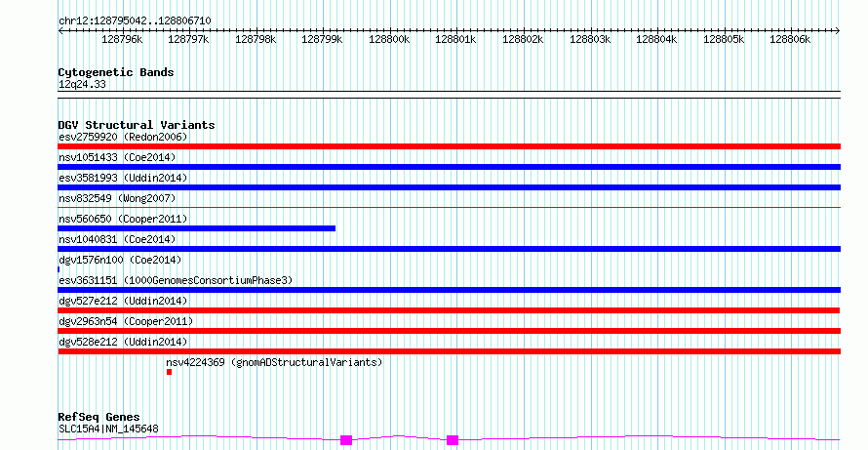Image resolution: width=868 pixels, height=450 pixels.
Task: Click the Cytogenetic Bands track title
Action: pos(116,72)
